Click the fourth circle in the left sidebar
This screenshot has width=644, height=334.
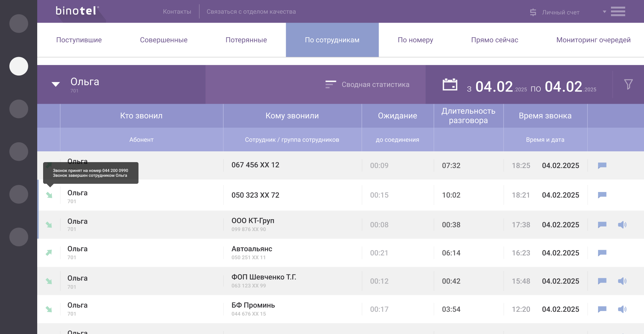pyautogui.click(x=19, y=152)
